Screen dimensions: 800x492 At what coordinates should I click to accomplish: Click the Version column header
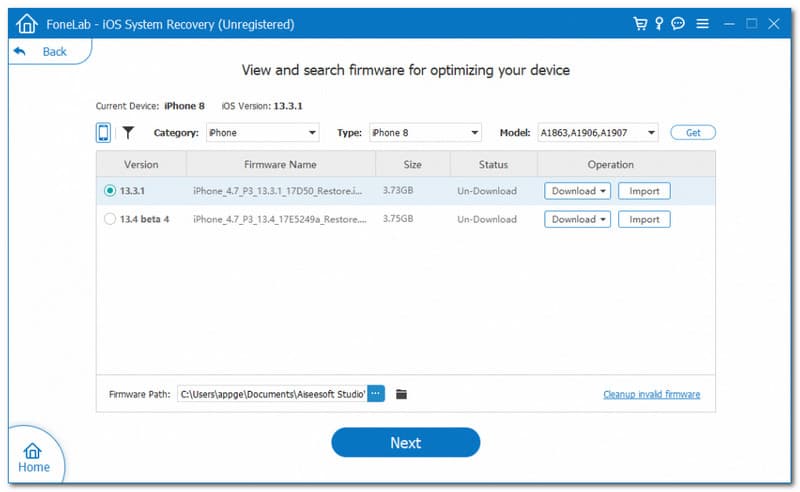point(141,164)
